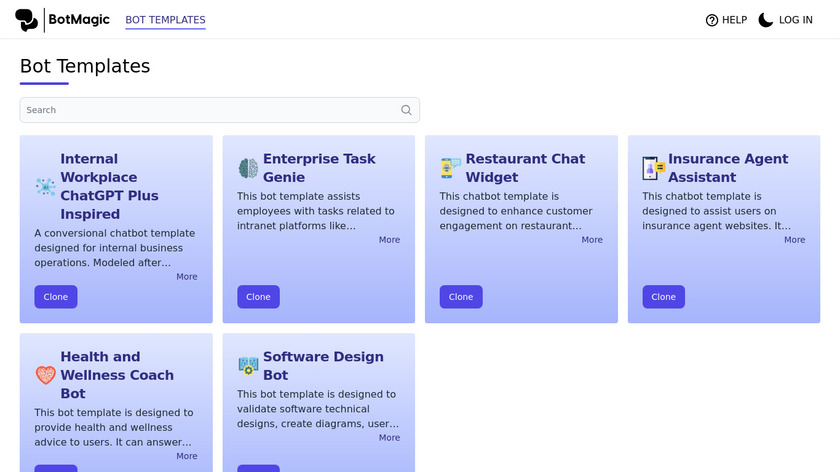Click the Insurance Agent Assistant icon
Image resolution: width=840 pixels, height=472 pixels.
click(x=654, y=168)
